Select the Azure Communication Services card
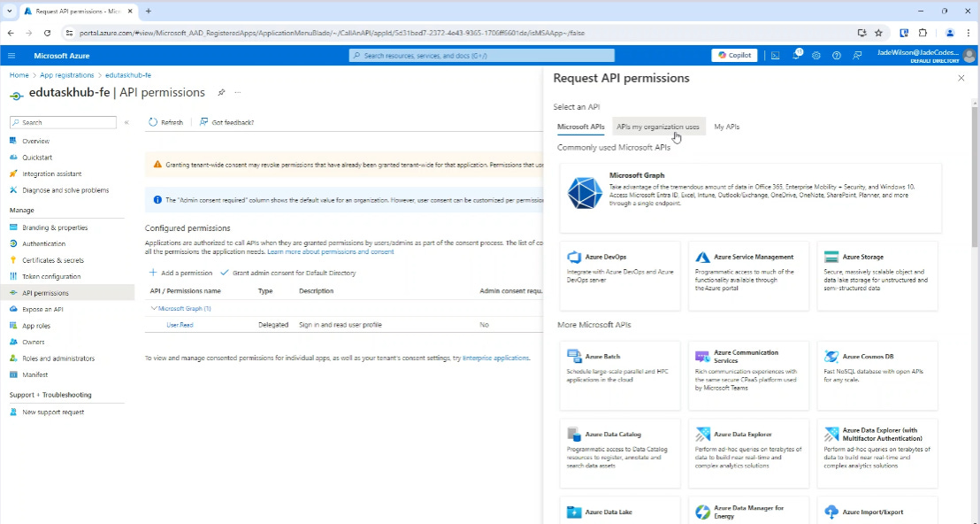 pos(749,375)
